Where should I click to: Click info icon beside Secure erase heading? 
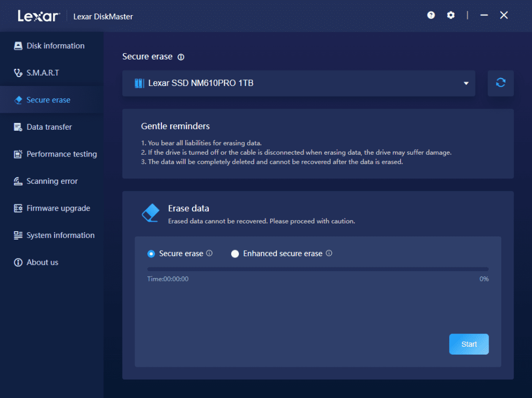click(181, 57)
